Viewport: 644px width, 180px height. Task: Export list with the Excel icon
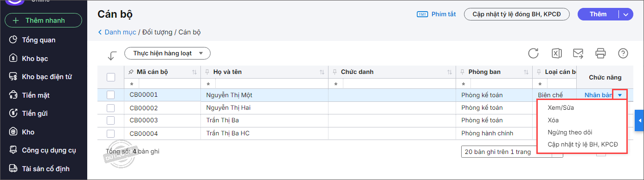click(x=556, y=53)
